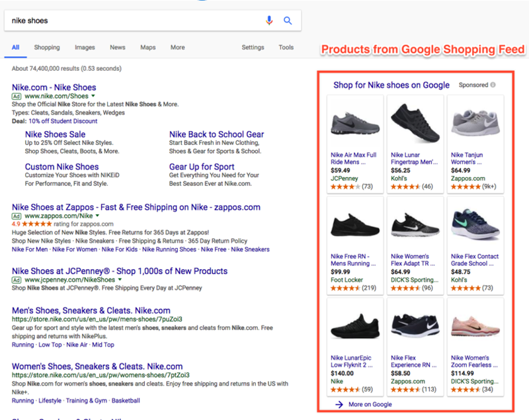The image size is (529, 420).
Task: Expand the arrow beside www.zappos.com/Nike
Action: (97, 216)
